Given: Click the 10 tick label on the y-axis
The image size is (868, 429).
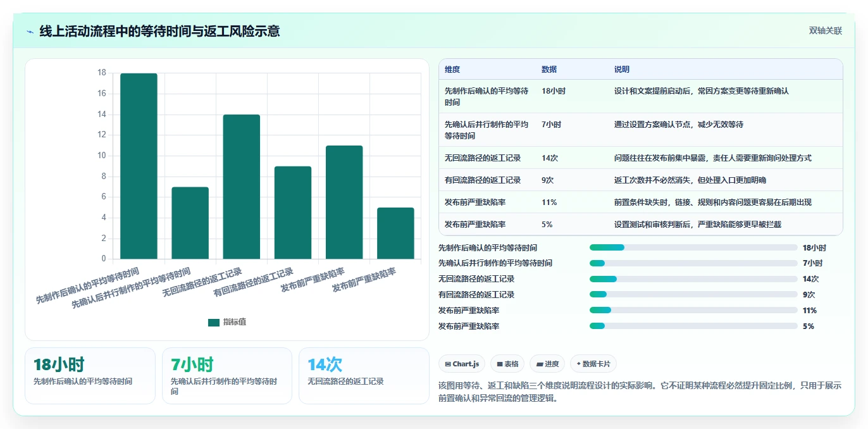Looking at the screenshot, I should tap(101, 156).
